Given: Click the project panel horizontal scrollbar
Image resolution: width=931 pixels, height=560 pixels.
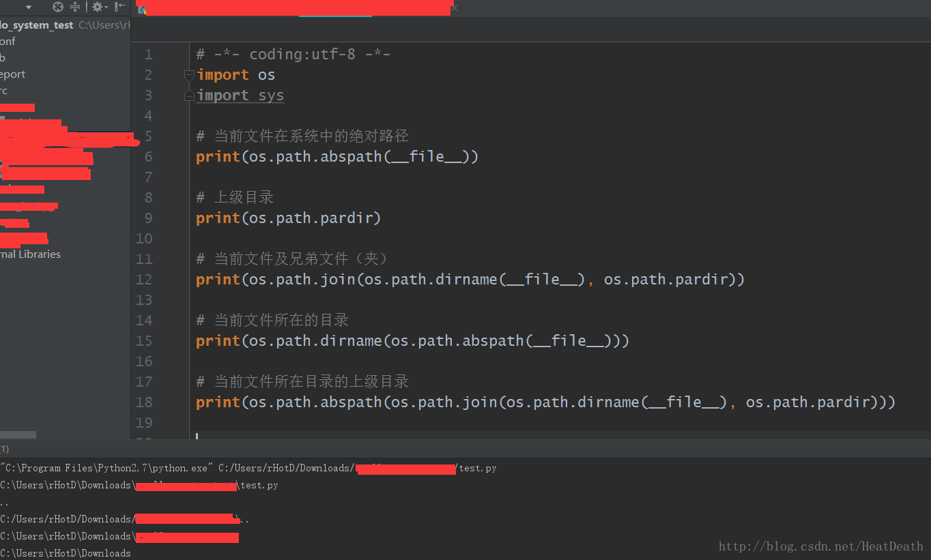Looking at the screenshot, I should pyautogui.click(x=18, y=434).
